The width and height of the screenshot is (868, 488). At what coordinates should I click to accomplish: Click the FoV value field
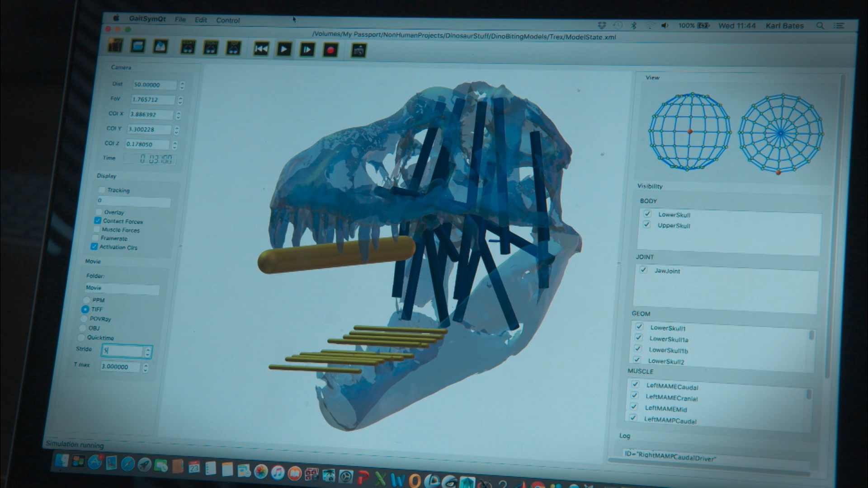click(153, 100)
